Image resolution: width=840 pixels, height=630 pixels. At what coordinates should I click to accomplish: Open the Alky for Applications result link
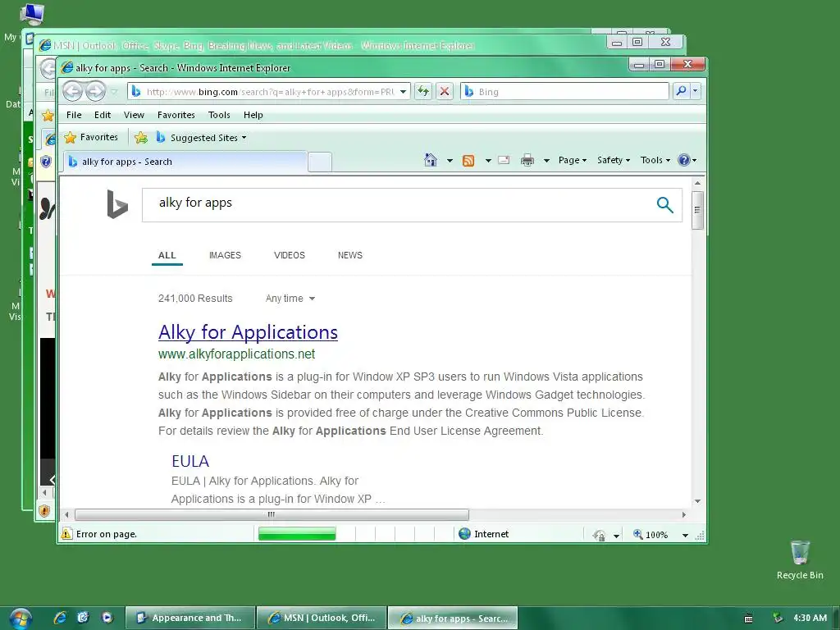point(248,332)
